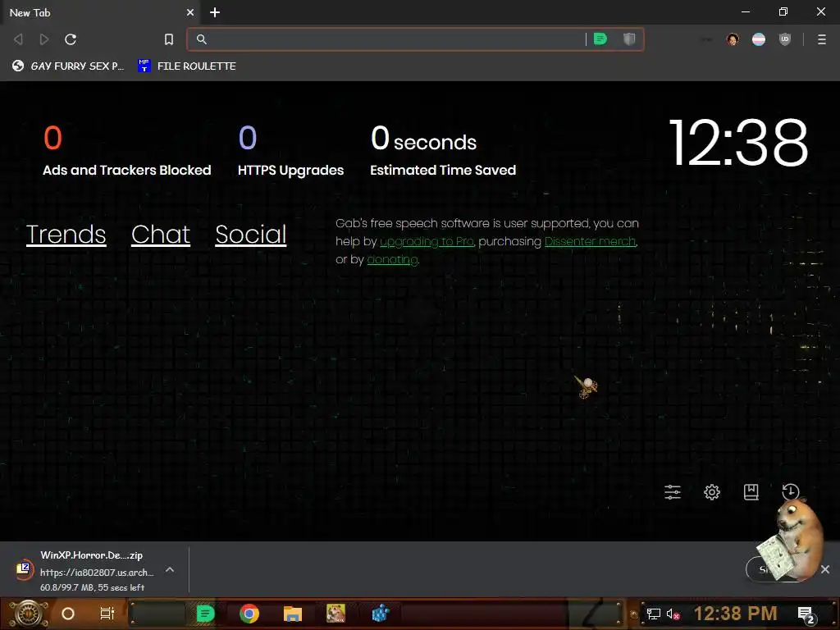Open the Social link
The width and height of the screenshot is (840, 630).
pyautogui.click(x=251, y=235)
